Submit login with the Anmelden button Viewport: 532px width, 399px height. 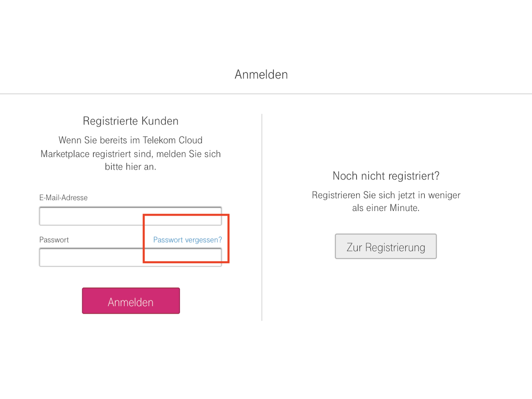point(131,300)
